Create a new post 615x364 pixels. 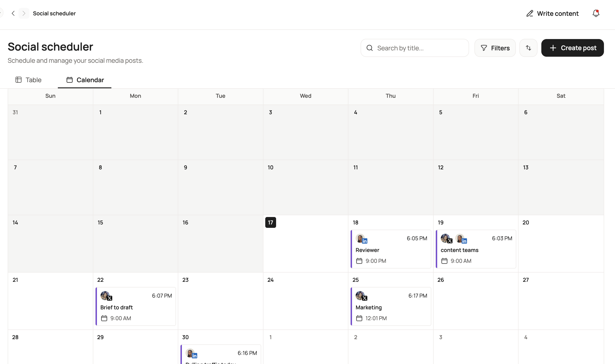point(572,48)
